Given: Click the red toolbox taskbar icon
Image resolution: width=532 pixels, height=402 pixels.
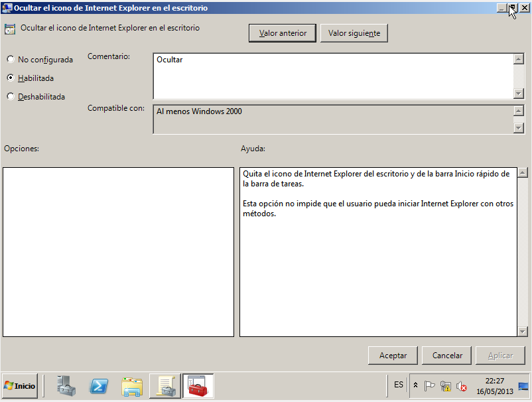Looking at the screenshot, I should tap(198, 385).
